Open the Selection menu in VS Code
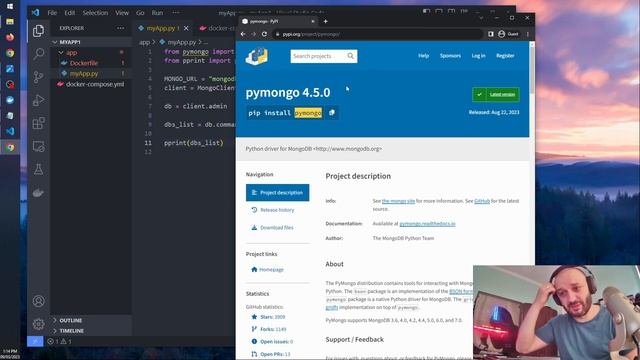 coord(95,13)
